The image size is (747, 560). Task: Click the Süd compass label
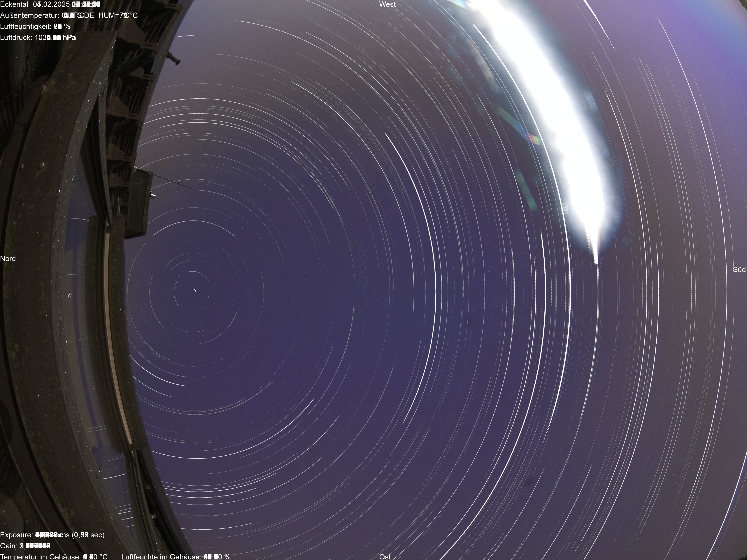[x=739, y=269]
